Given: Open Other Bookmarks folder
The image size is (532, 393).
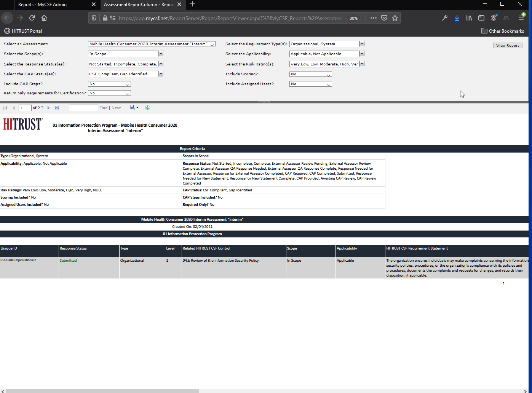Looking at the screenshot, I should 503,31.
